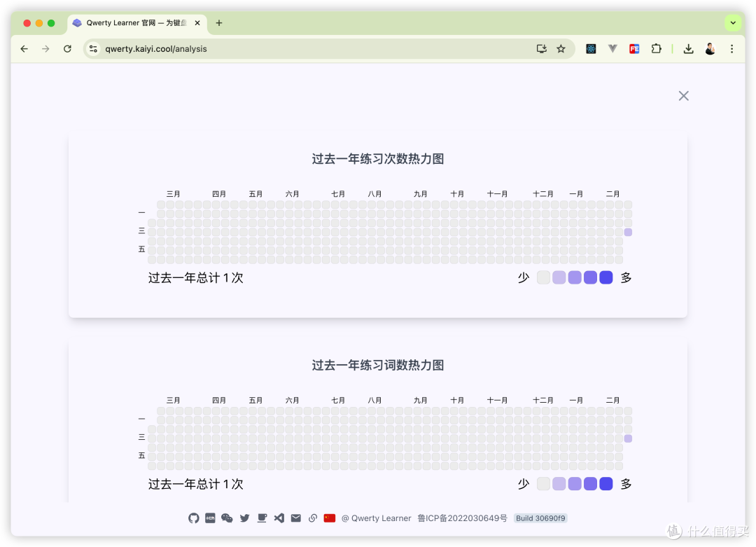Click the chain link icon in footer
Viewport: 756px width, 547px height.
pos(313,518)
